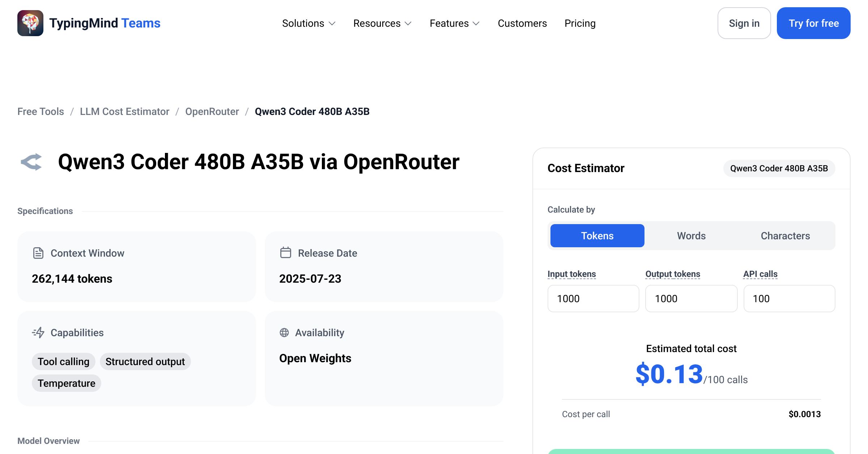Click the Model Overview section heading
This screenshot has width=868, height=454.
point(48,441)
